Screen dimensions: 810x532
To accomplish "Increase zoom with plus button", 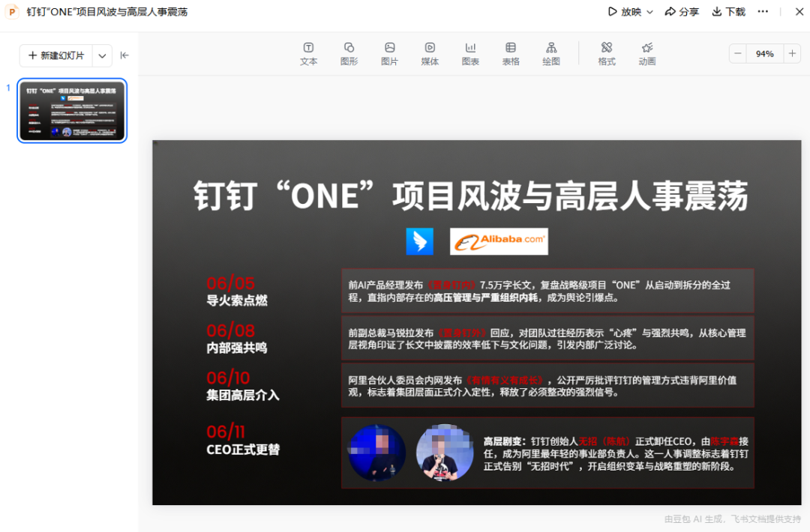I will pos(792,54).
